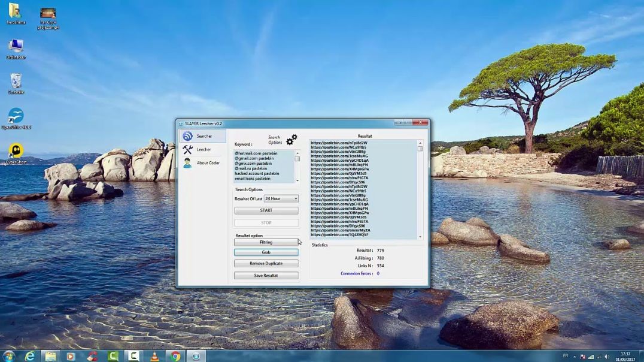This screenshot has height=362, width=644.
Task: Click the STOP button
Action: click(266, 222)
